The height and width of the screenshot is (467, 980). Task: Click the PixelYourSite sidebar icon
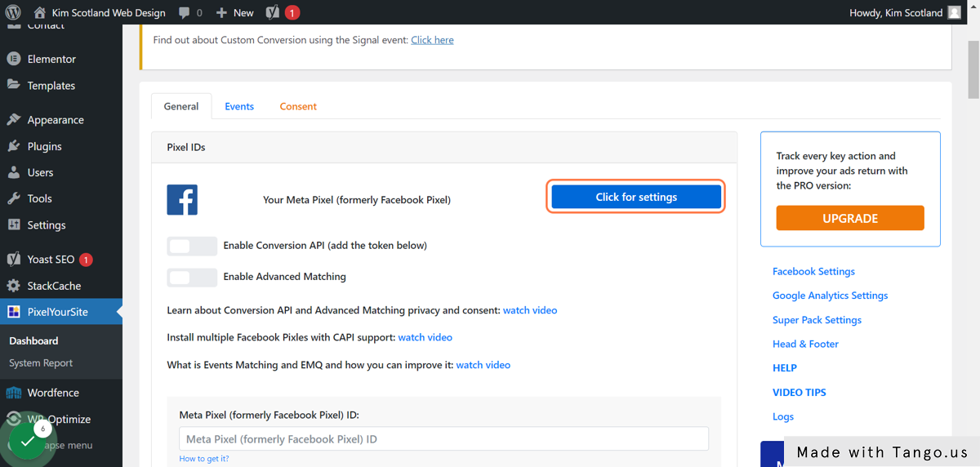click(x=13, y=312)
